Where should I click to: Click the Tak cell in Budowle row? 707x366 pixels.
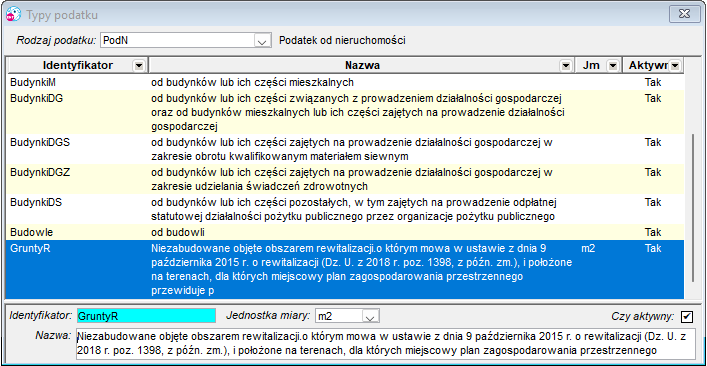653,232
